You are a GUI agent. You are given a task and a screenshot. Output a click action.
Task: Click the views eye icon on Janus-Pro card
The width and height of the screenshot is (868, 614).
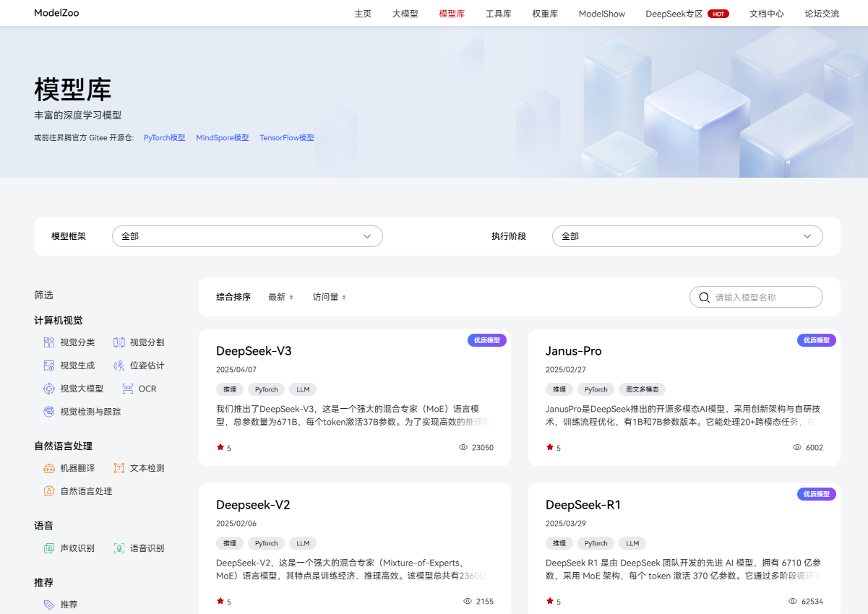point(797,447)
